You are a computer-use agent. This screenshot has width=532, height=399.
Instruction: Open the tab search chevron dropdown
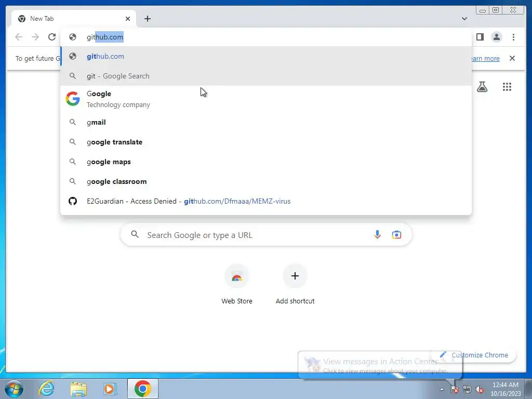click(x=464, y=19)
